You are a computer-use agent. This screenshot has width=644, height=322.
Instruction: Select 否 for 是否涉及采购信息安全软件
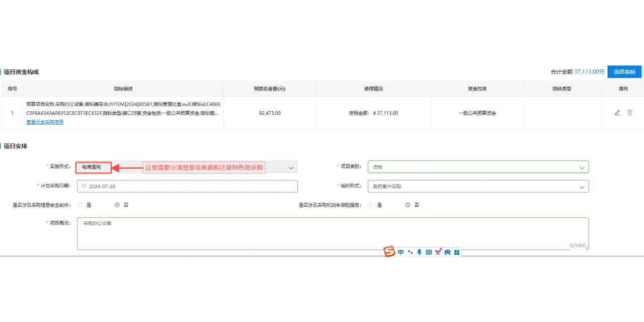point(117,205)
